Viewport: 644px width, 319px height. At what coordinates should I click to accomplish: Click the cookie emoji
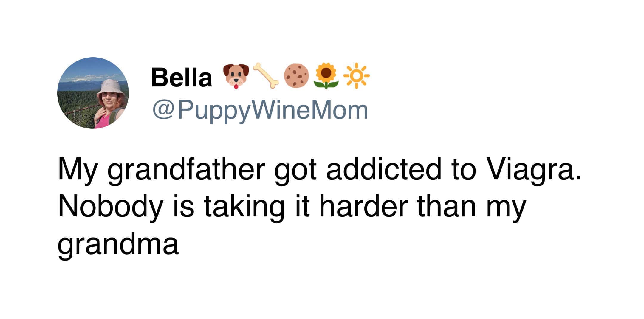296,76
